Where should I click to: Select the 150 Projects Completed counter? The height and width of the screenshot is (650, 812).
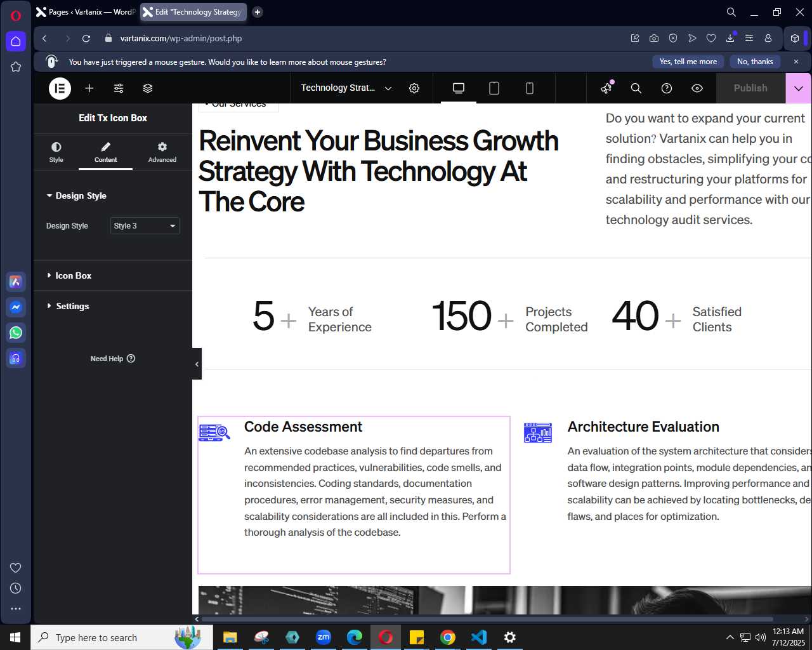tap(509, 317)
